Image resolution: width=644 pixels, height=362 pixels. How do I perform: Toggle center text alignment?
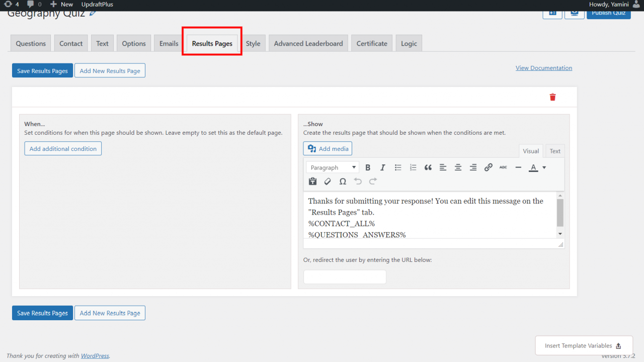pos(458,167)
